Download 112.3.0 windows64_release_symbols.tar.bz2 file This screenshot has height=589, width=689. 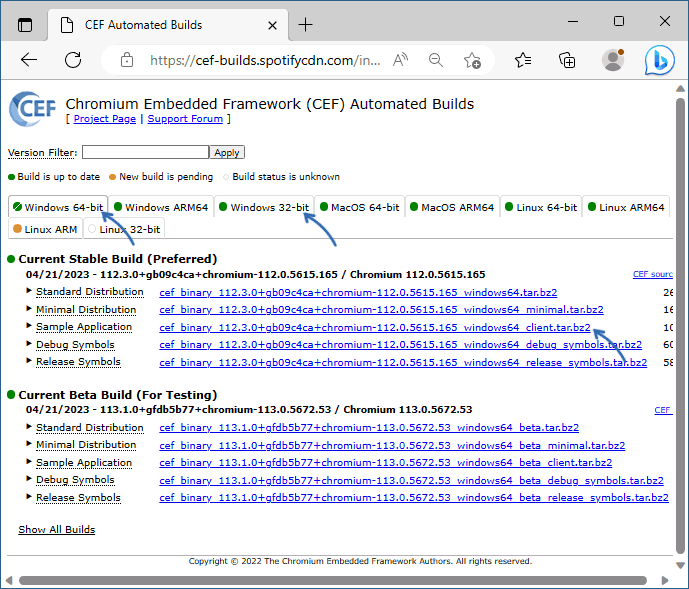[x=403, y=363]
